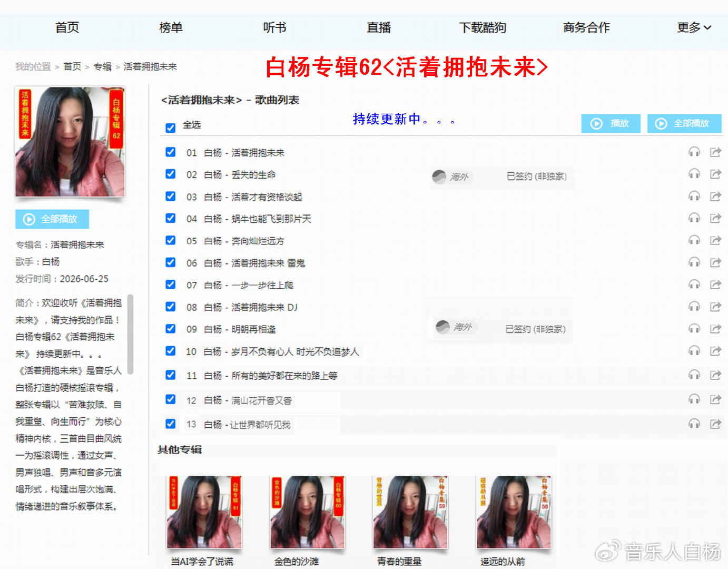
Task: Click singer name 白杨 in album info
Action: pyautogui.click(x=51, y=262)
